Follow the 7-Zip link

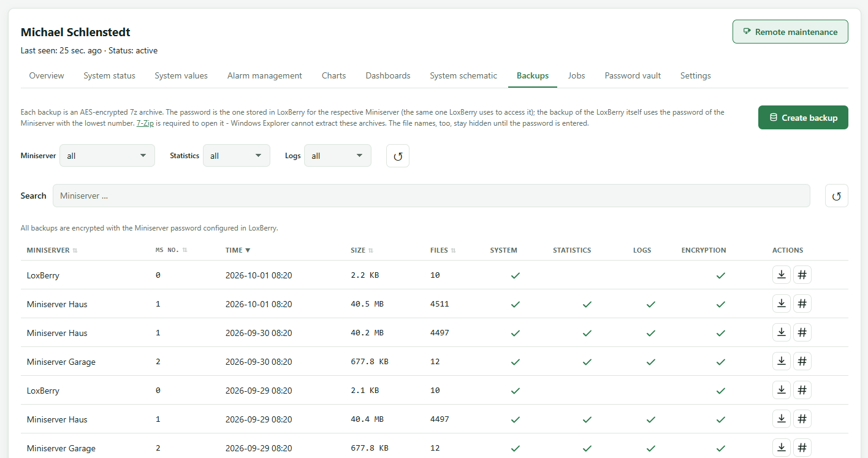(x=145, y=123)
